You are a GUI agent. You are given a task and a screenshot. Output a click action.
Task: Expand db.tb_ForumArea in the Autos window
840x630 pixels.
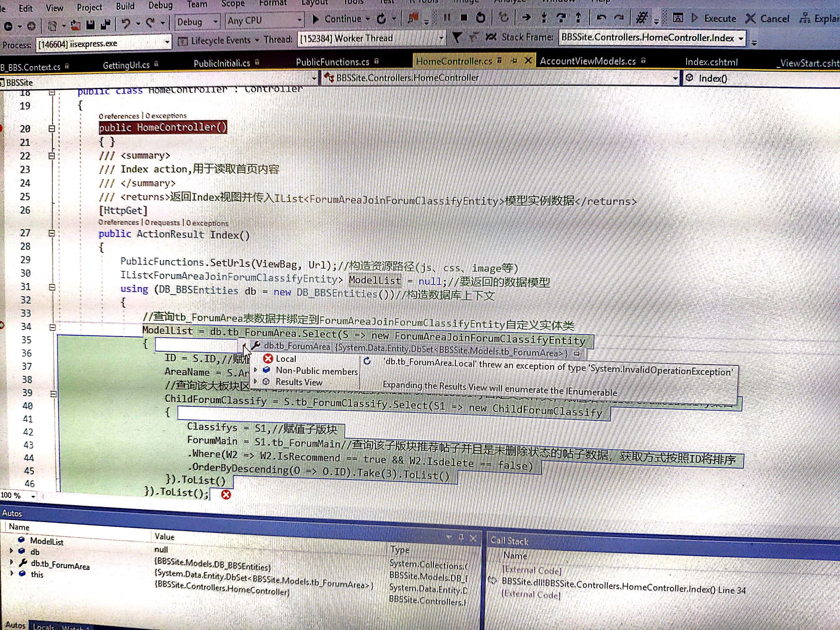(11, 562)
